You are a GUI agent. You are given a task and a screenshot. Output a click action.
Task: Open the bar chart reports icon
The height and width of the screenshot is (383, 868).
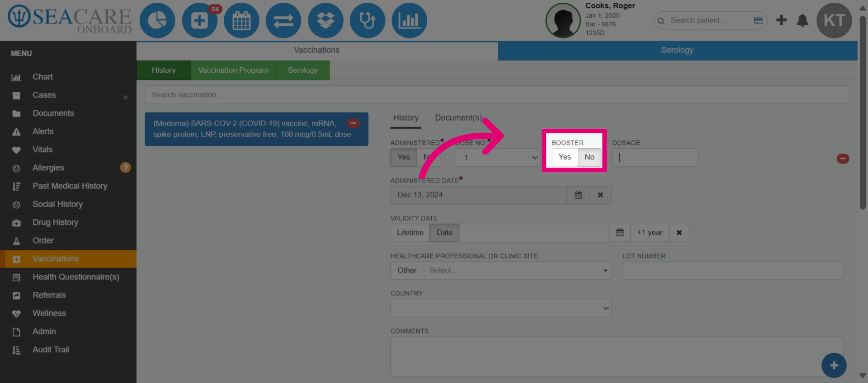[x=409, y=20]
